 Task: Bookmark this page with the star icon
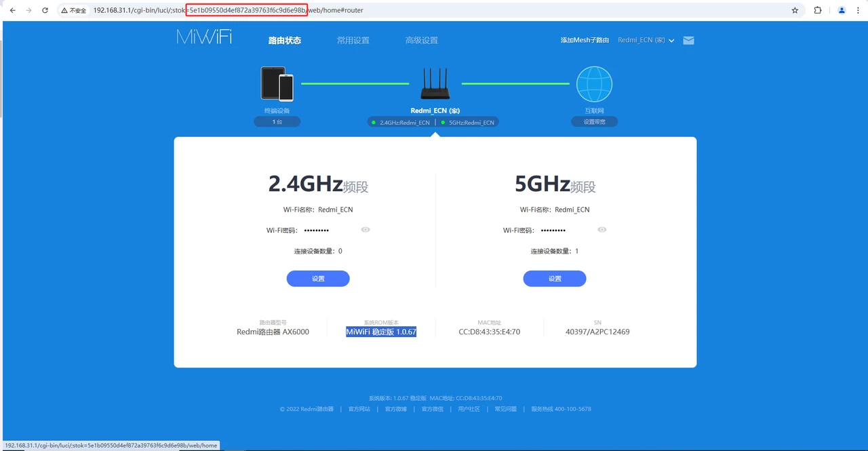pos(795,10)
